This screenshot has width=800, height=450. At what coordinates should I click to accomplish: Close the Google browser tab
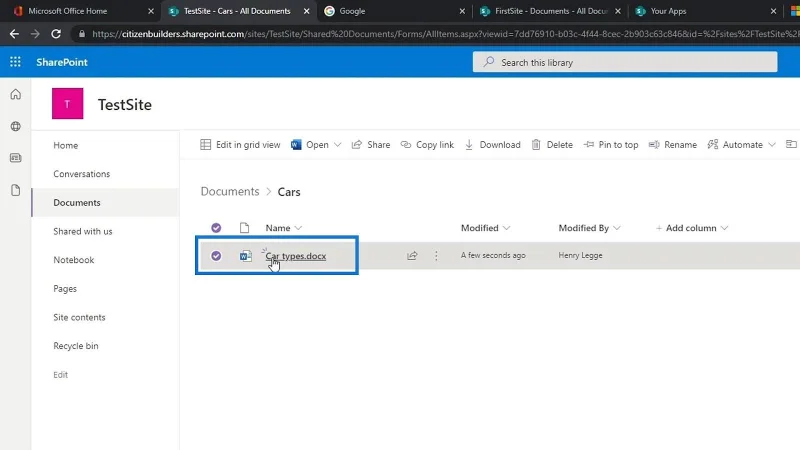(x=462, y=11)
